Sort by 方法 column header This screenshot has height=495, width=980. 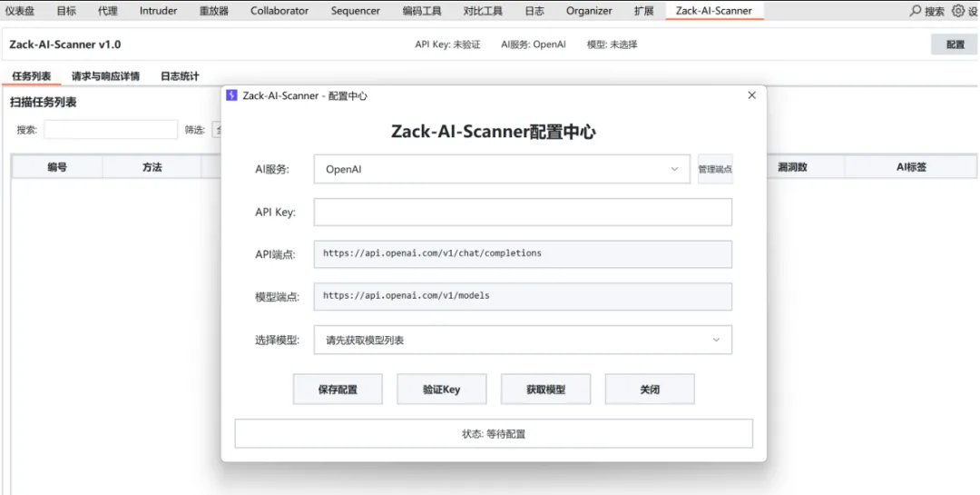tap(152, 167)
